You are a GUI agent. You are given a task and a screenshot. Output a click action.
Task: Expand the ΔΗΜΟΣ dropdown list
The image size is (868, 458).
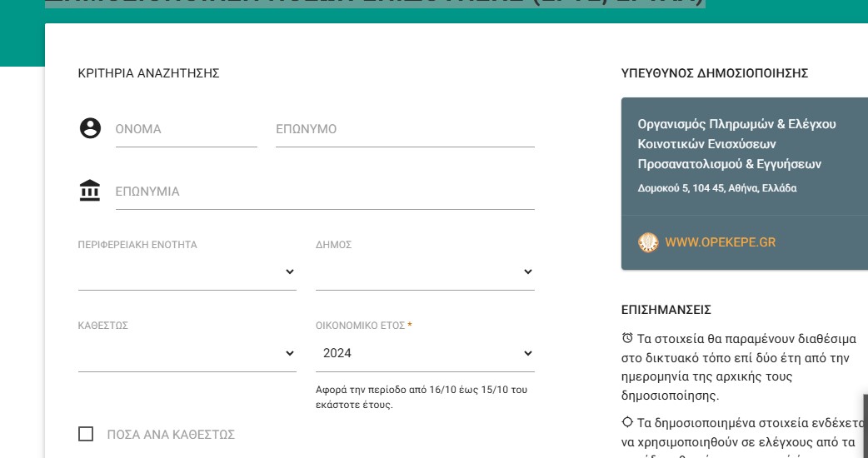point(425,272)
